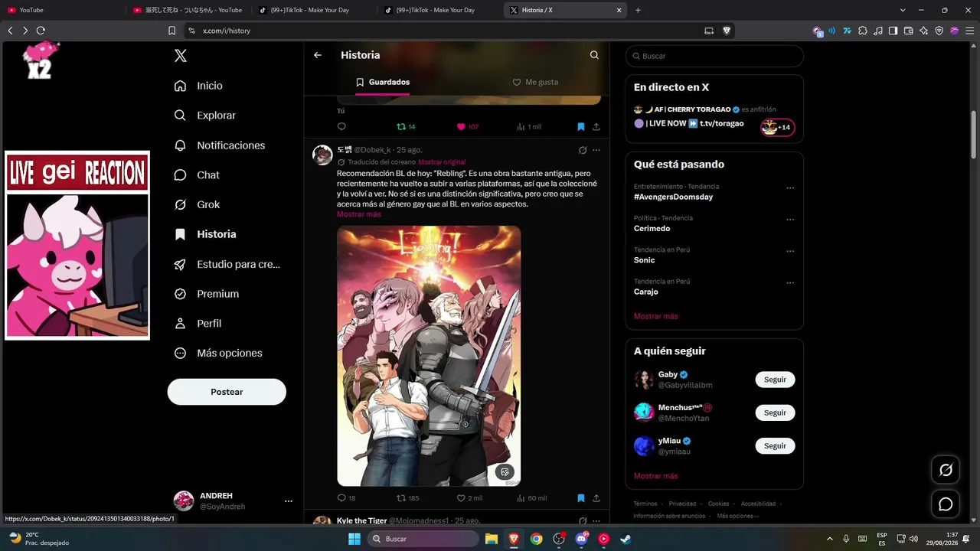Switch to the Guardados tab
The width and height of the screenshot is (980, 551).
(x=382, y=82)
